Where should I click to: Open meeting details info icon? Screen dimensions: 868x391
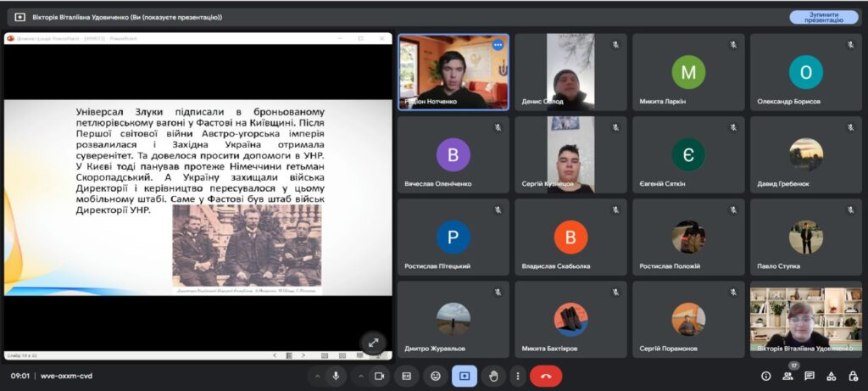(766, 376)
